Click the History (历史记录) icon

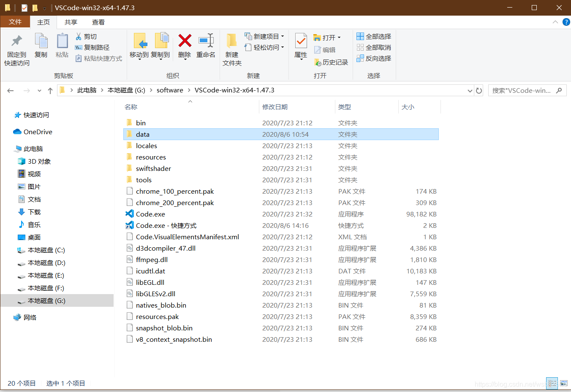tap(318, 62)
